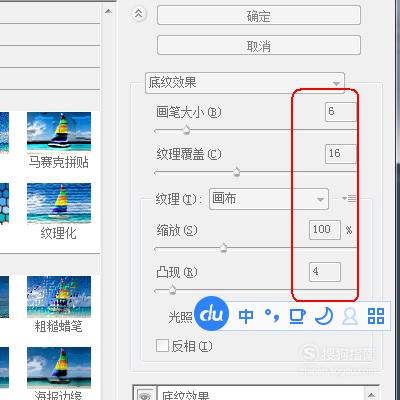Image resolution: width=400 pixels, height=400 pixels.
Task: Toggle the IME punctuation icon
Action: pyautogui.click(x=271, y=316)
